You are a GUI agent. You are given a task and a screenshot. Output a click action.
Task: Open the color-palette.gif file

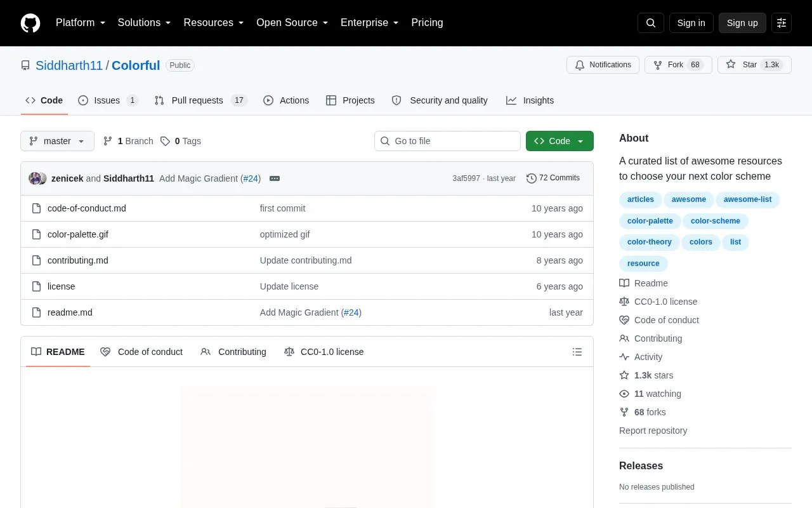(x=78, y=234)
